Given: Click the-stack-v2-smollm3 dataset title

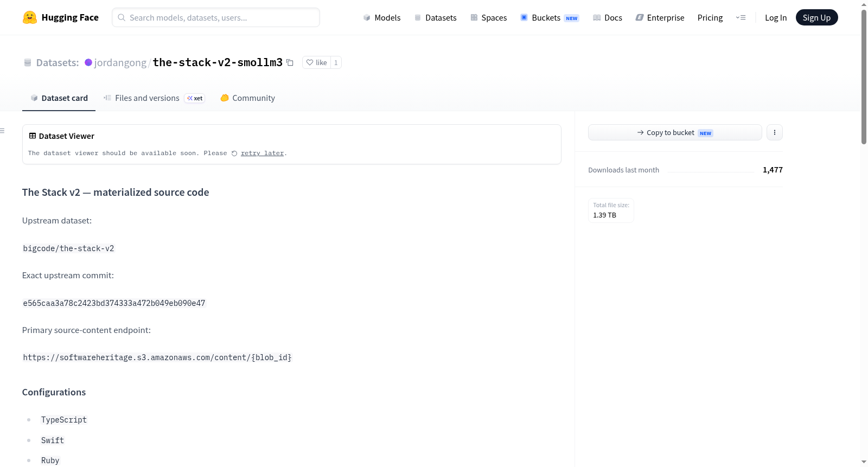Looking at the screenshot, I should click(218, 62).
